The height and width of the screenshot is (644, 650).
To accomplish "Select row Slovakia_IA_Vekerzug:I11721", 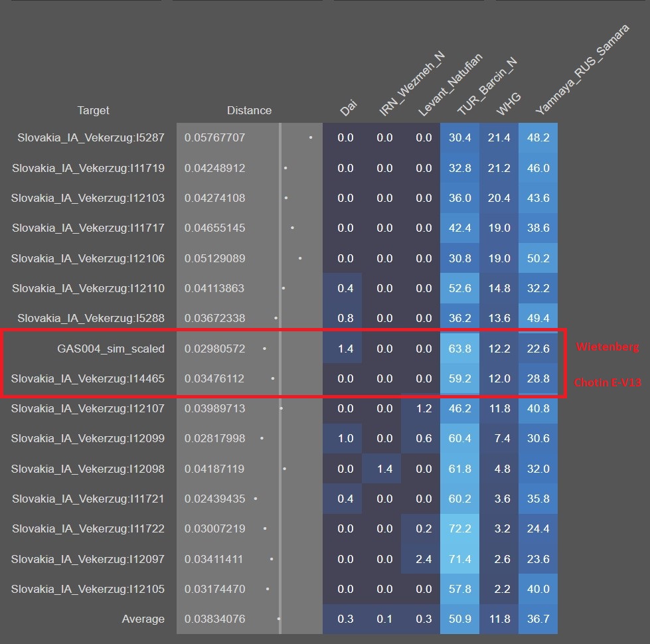I will 88,499.
